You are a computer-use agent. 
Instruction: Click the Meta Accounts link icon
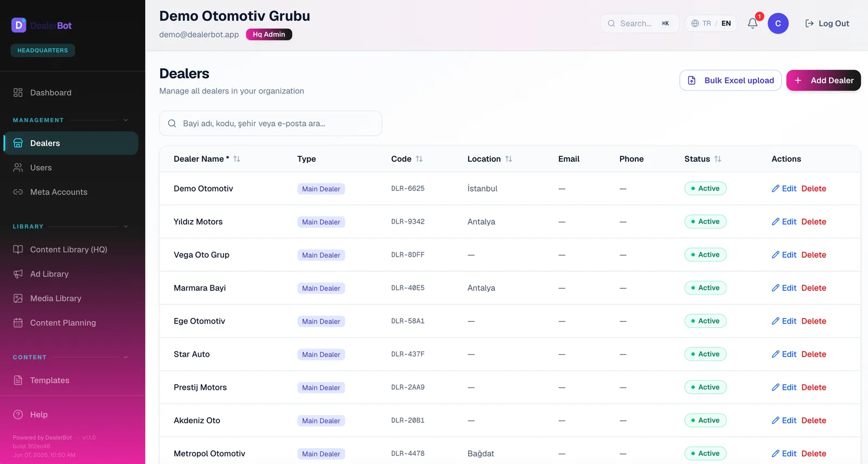[18, 192]
